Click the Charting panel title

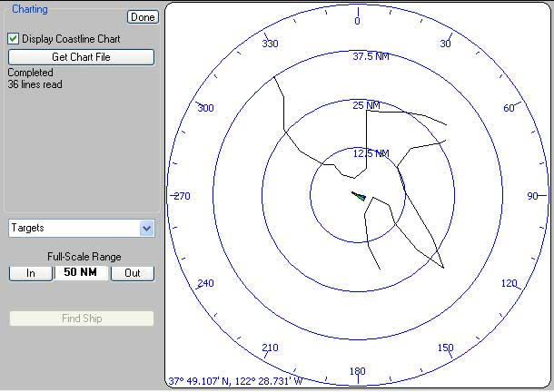click(x=30, y=9)
